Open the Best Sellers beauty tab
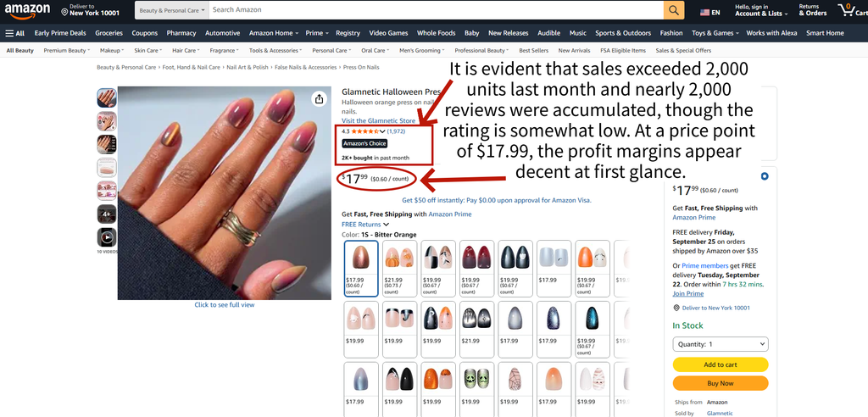The width and height of the screenshot is (868, 417). [534, 50]
